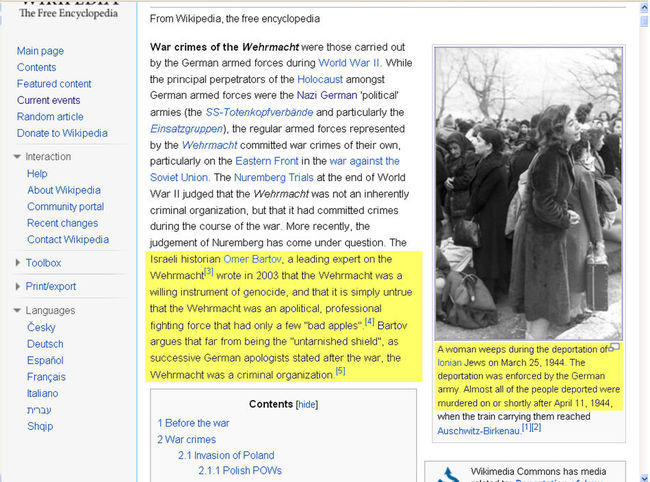Open the Auschwitz-Birkenau caption link
650x482 pixels.
tap(479, 431)
